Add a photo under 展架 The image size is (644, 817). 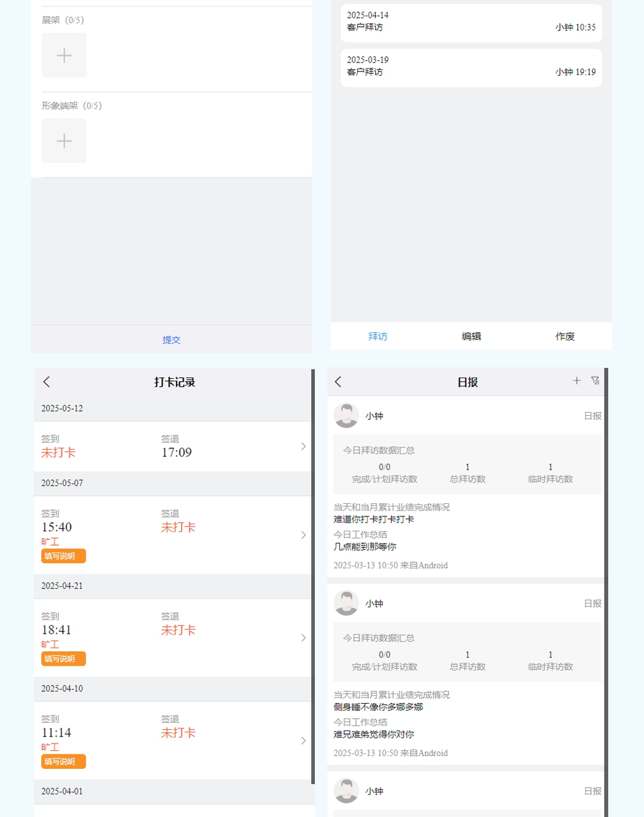64,55
